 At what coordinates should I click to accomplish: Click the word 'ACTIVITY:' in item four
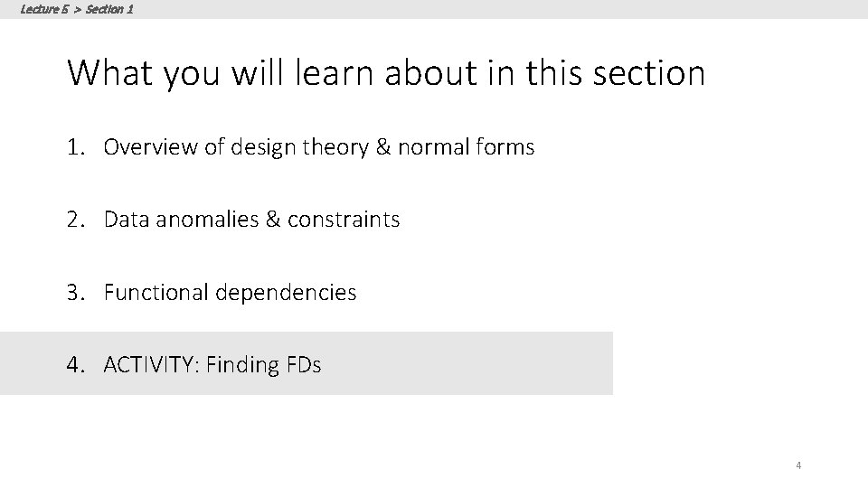[152, 365]
